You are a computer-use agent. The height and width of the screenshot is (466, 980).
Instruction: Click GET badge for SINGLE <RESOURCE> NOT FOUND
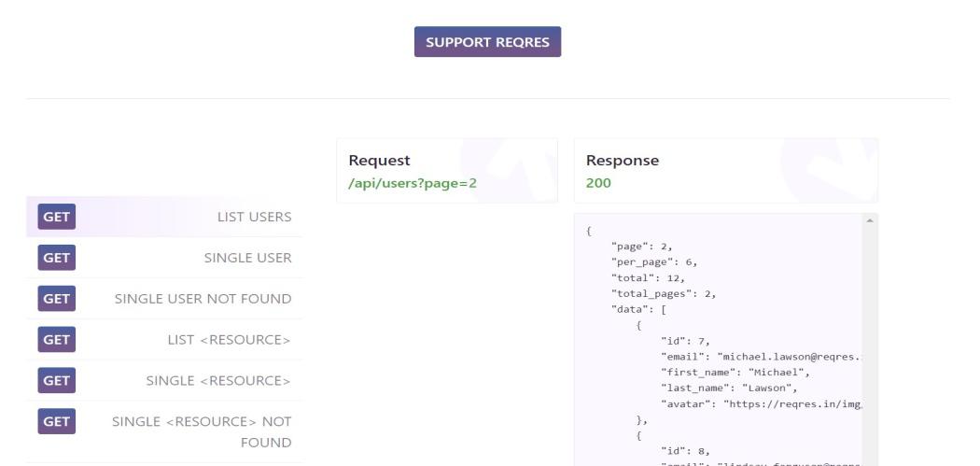coord(56,422)
